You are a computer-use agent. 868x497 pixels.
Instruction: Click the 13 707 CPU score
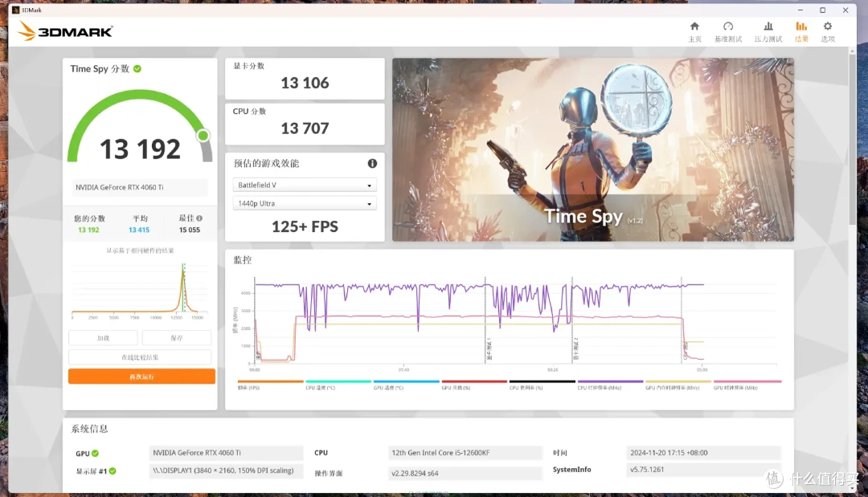coord(305,128)
